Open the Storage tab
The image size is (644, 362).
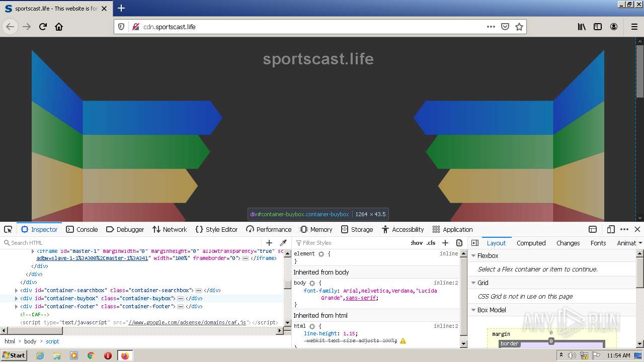(x=357, y=229)
